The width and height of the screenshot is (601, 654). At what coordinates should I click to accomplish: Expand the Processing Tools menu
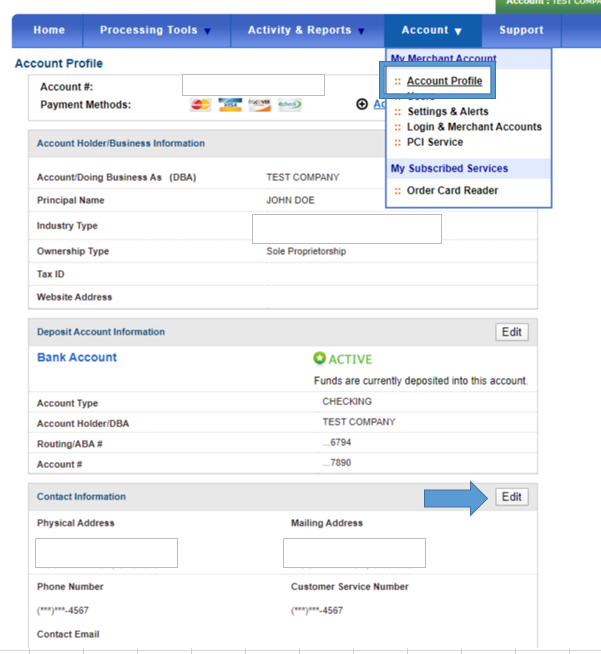pos(155,30)
